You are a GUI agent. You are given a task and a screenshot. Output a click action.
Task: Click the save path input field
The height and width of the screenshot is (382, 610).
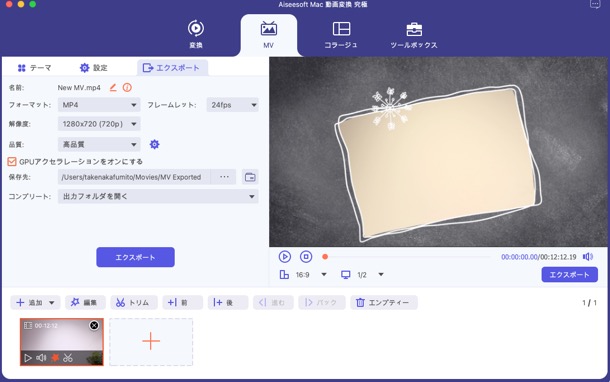[x=134, y=177]
